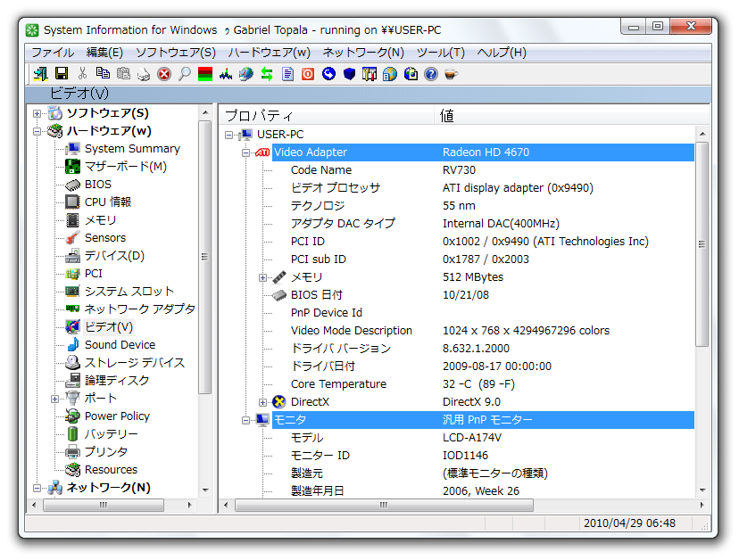Screen dimensions: 739x560
Task: Click the DirectX yellow X icon
Action: (x=279, y=402)
